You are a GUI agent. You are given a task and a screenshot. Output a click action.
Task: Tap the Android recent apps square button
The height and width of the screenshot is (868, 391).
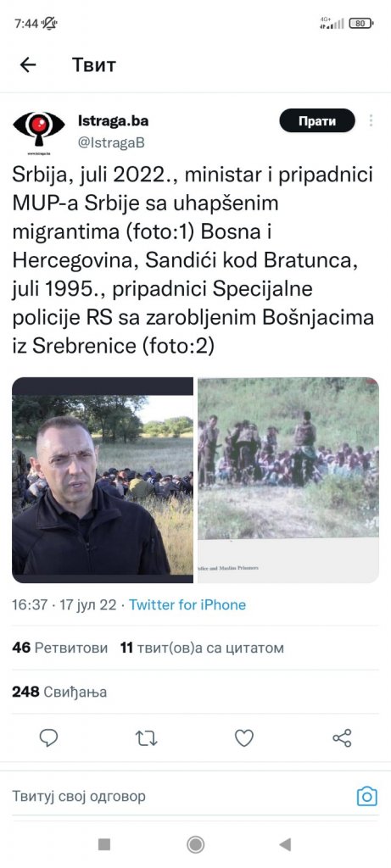104,844
